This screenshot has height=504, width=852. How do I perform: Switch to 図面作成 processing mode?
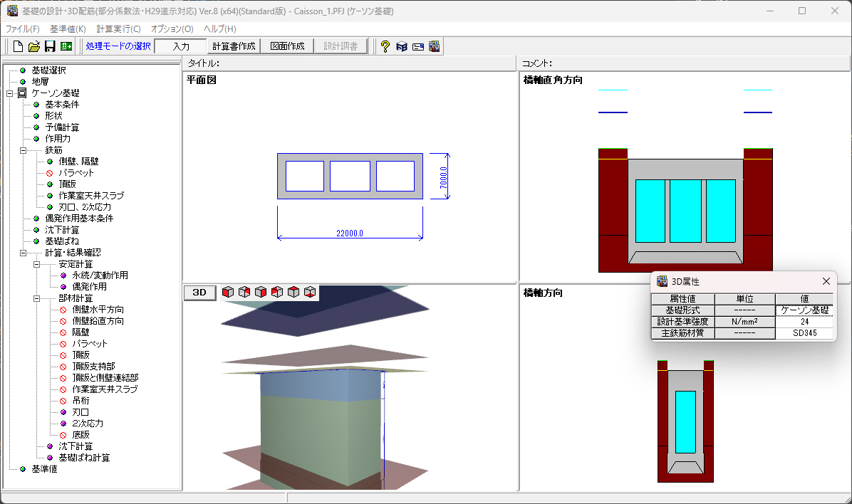pos(287,46)
